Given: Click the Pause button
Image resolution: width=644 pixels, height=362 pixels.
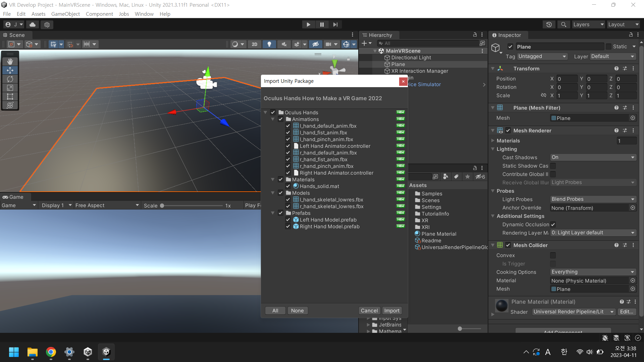Looking at the screenshot, I should (322, 24).
